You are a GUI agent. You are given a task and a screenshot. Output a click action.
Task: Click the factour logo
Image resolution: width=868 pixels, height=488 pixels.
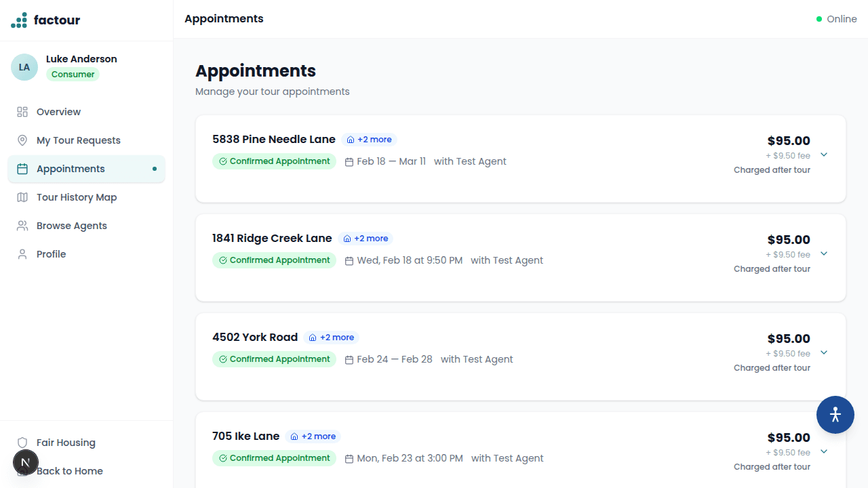pyautogui.click(x=45, y=20)
